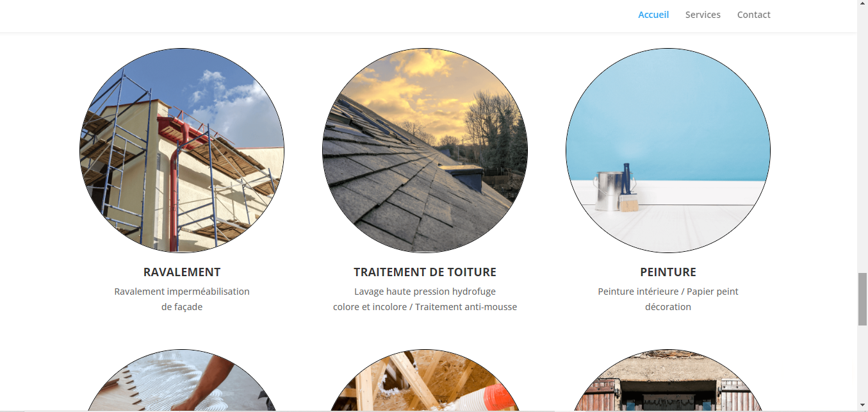
Task: Open the Contact page link
Action: [x=753, y=15]
